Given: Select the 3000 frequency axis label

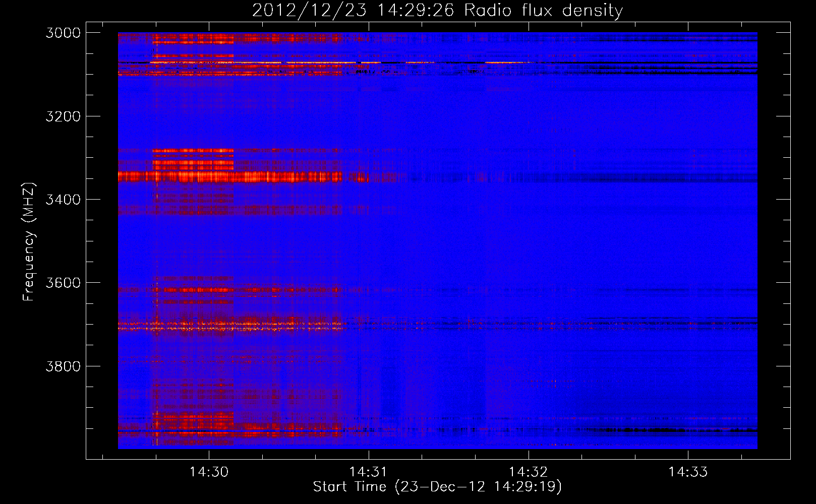Looking at the screenshot, I should click(x=63, y=33).
